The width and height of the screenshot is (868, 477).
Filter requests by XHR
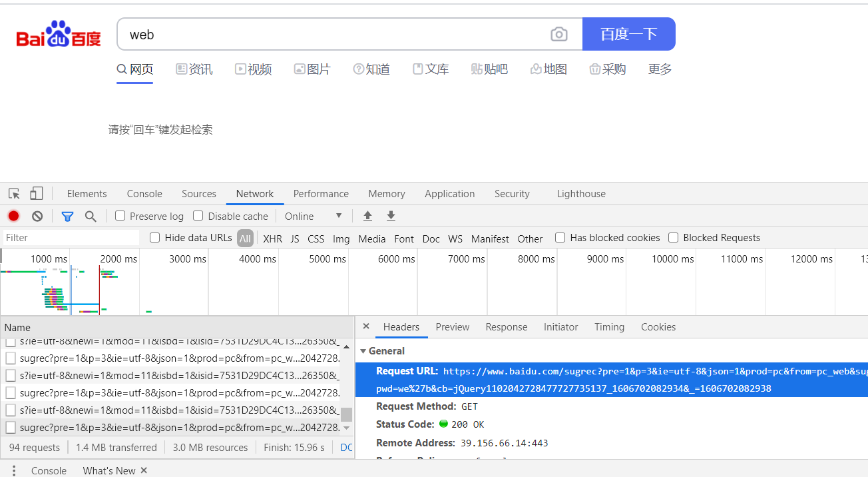[x=272, y=238]
